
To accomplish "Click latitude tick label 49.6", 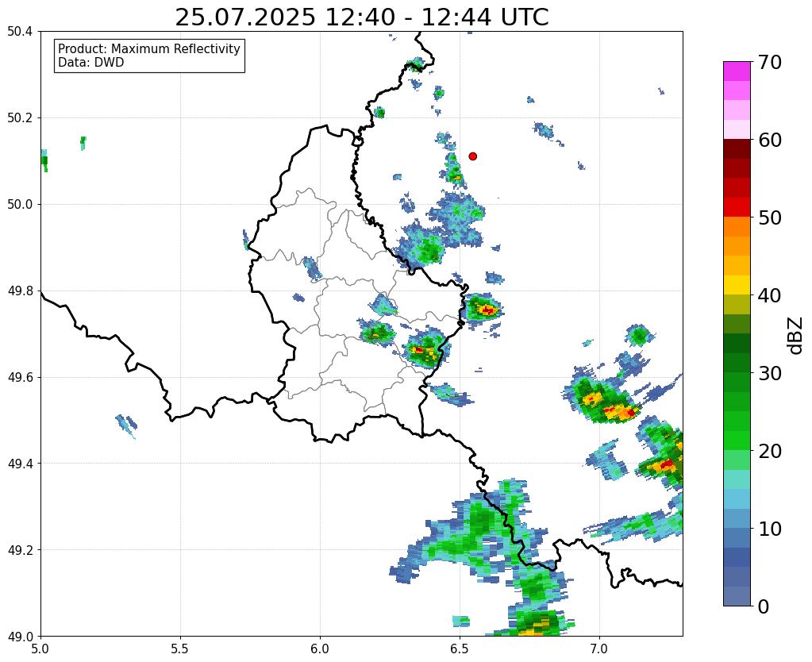I will 20,377.
